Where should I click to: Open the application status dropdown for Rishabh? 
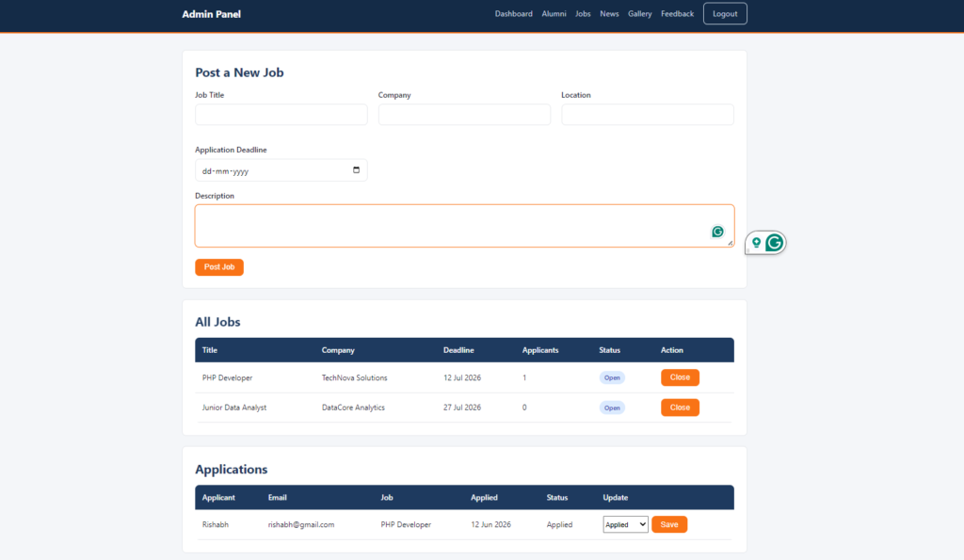(625, 524)
